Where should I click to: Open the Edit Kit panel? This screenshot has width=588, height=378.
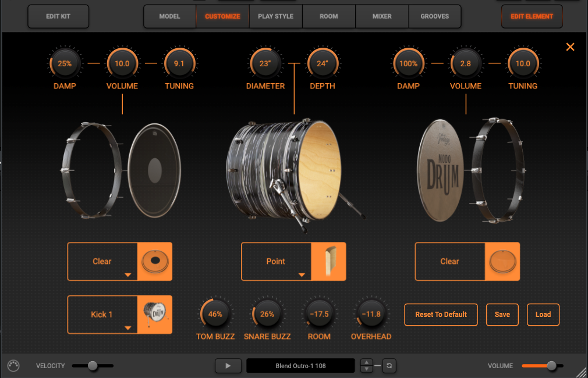(58, 16)
